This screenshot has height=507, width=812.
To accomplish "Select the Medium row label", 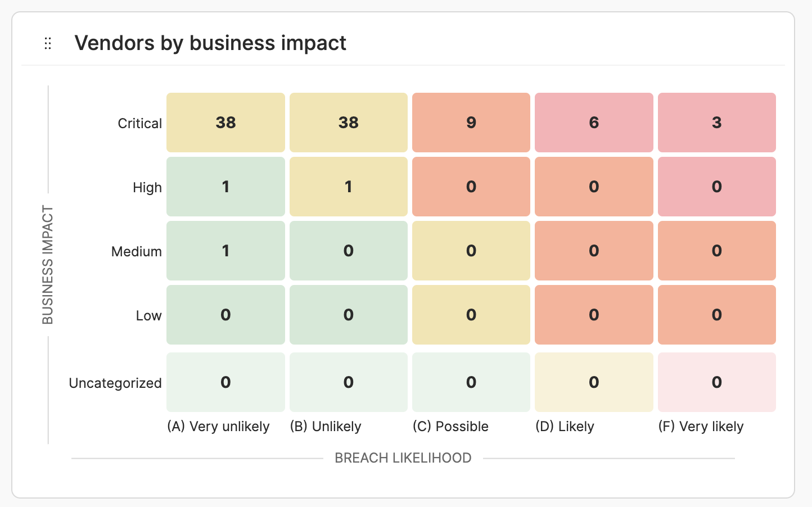I will coord(137,251).
